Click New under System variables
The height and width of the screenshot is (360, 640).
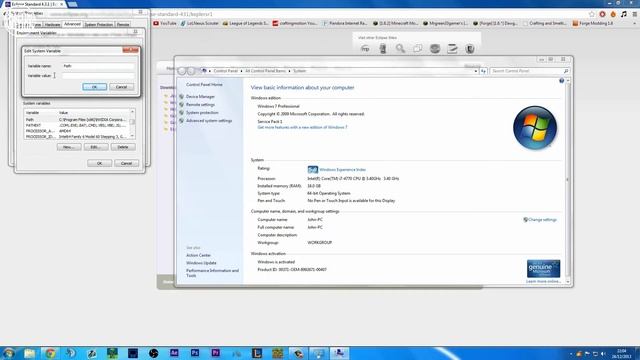[x=69, y=147]
